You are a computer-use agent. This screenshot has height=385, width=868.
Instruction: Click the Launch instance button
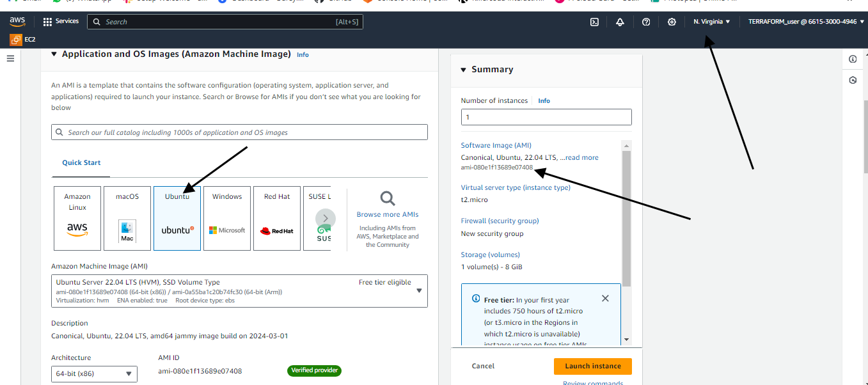(592, 366)
